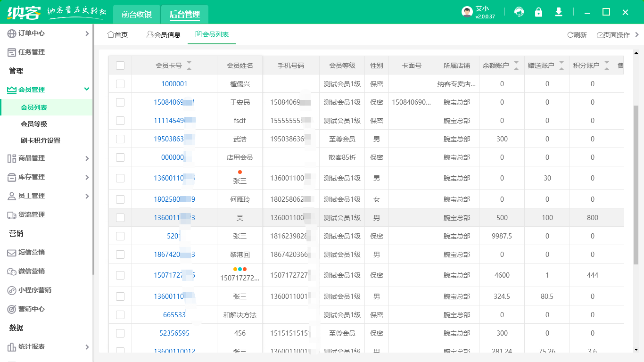This screenshot has height=362, width=644.
Task: Switch to the 前台收银 tab
Action: 137,15
